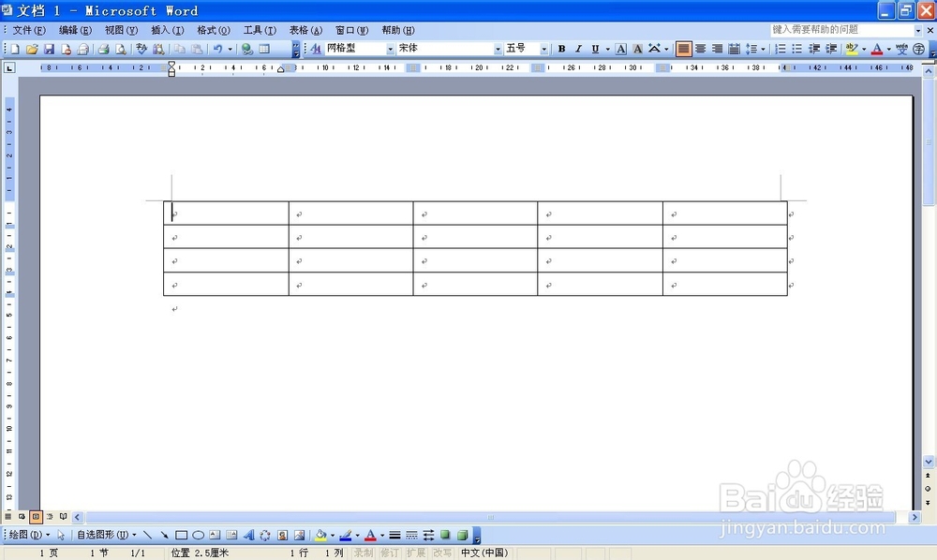Click the Line Style icon
This screenshot has height=560, width=937.
pos(394,535)
